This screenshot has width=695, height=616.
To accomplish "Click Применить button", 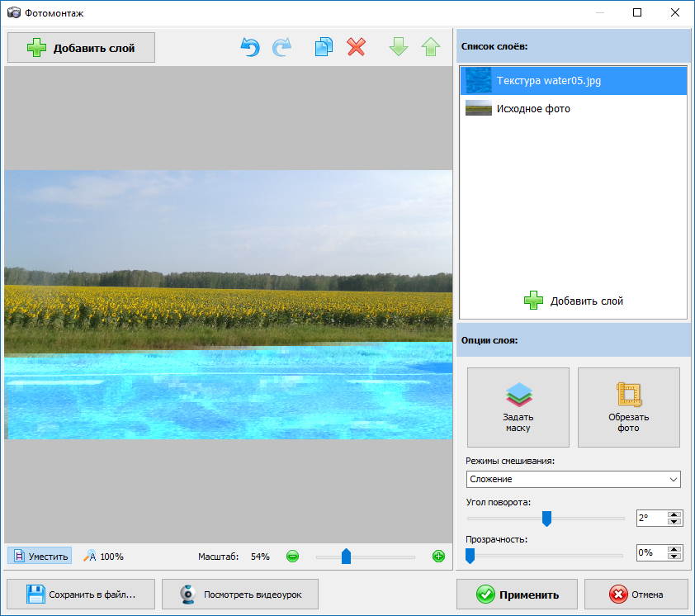I will [x=518, y=595].
